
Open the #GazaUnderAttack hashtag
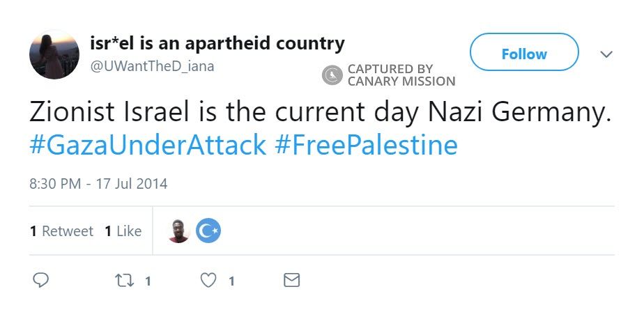[x=148, y=146]
